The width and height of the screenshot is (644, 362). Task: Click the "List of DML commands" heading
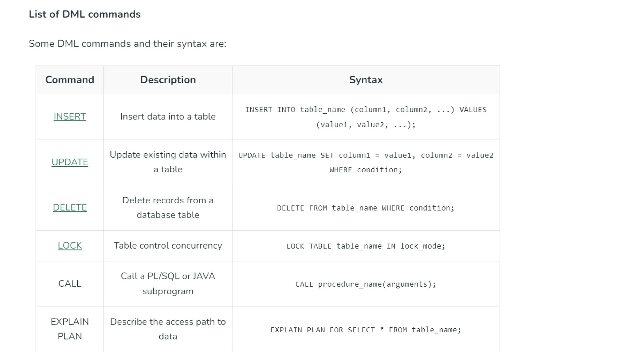coord(85,14)
